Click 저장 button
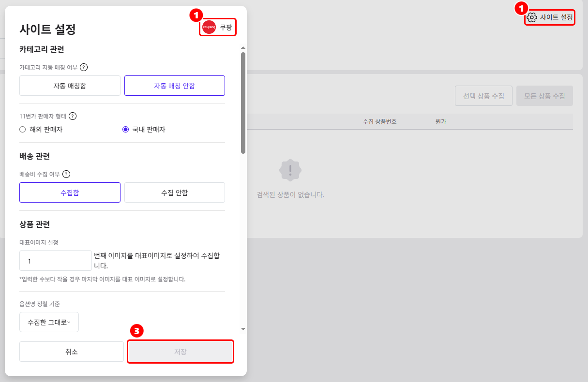Viewport: 588px width, 382px height. click(181, 352)
